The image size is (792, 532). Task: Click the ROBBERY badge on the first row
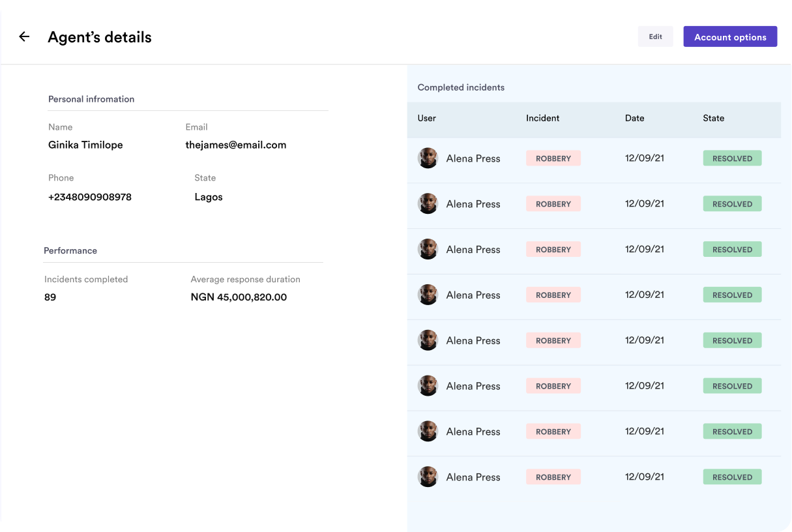[x=553, y=158]
